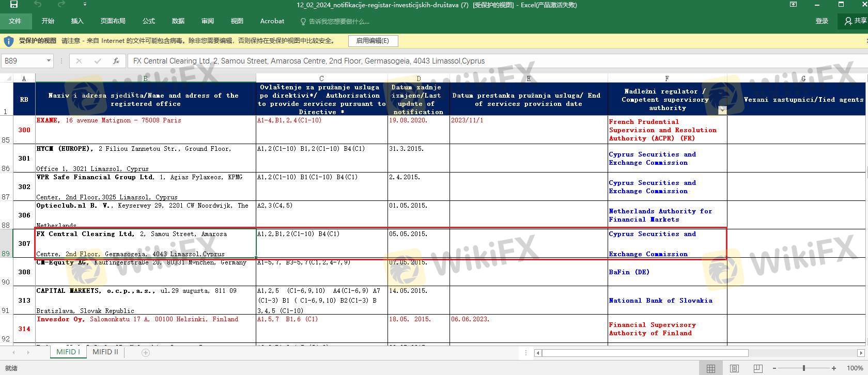Image resolution: width=868 pixels, height=375 pixels.
Task: Close the Protected View message bar
Action: click(866, 41)
